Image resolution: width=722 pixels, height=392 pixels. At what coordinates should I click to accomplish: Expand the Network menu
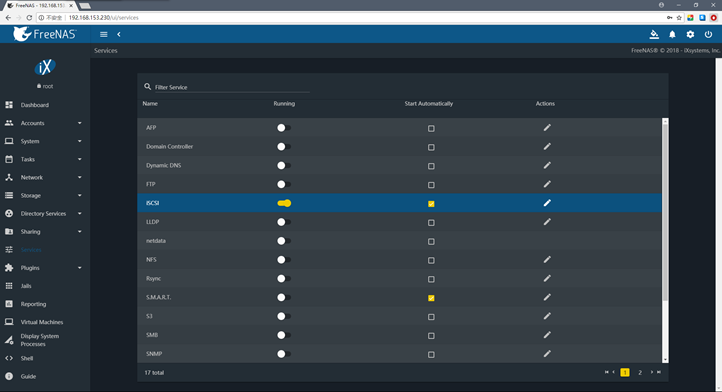(x=44, y=177)
